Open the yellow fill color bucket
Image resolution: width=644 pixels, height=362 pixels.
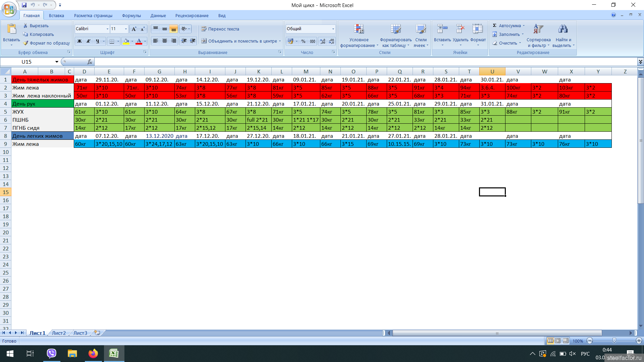[x=126, y=41]
